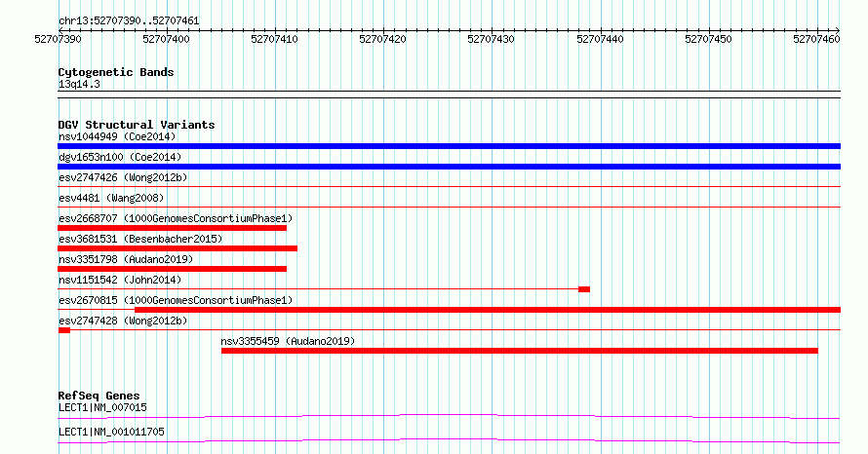Open nsv1151542 (John2014) variant label
The image size is (868, 454).
tap(120, 280)
